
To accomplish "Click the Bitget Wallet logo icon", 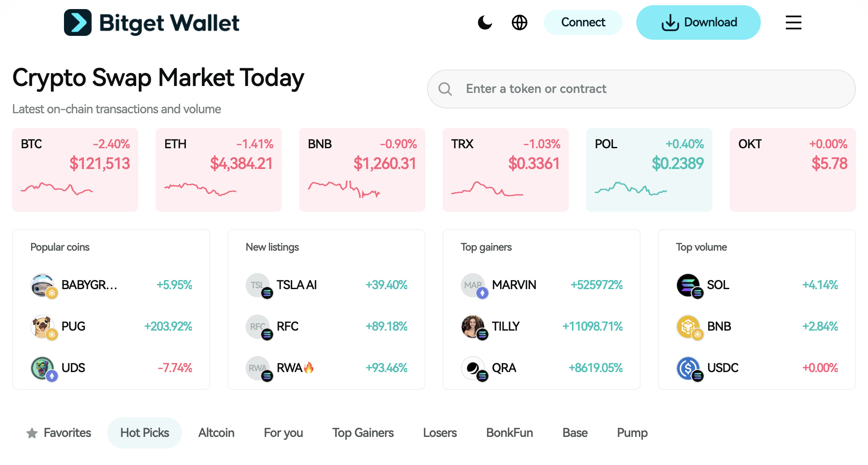I will pos(78,22).
